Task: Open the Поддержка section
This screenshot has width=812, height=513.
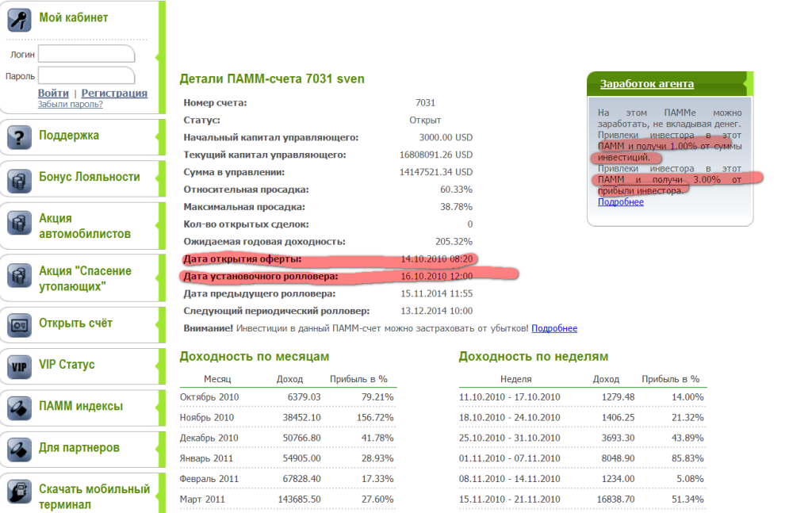Action: tap(69, 135)
